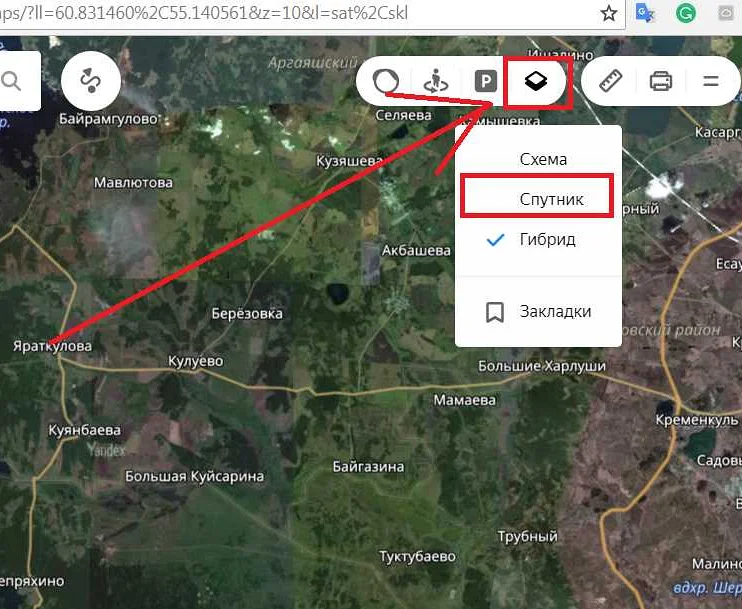Click the search magnifier icon
The height and width of the screenshot is (609, 742).
pos(12,81)
